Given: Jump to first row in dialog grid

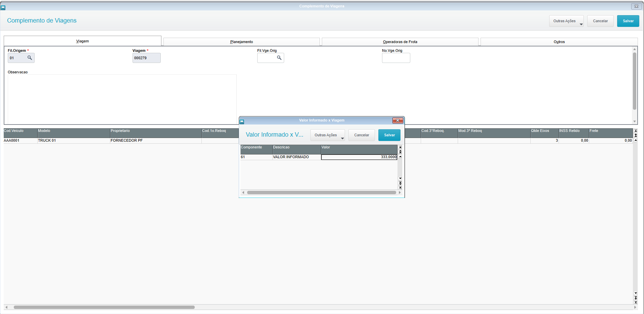Looking at the screenshot, I should (400, 147).
